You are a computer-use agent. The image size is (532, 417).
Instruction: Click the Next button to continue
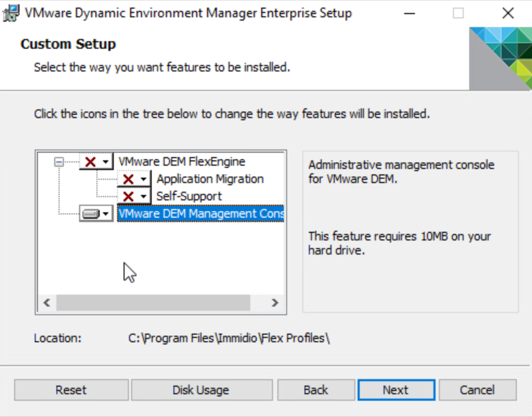tap(396, 390)
